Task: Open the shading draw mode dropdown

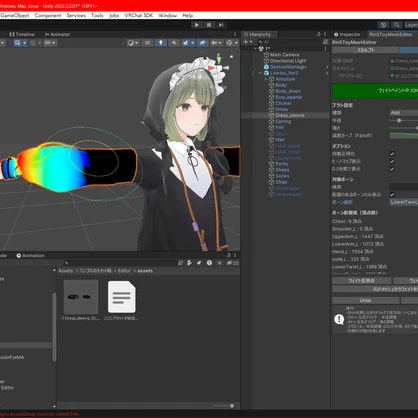Action: (x=133, y=43)
